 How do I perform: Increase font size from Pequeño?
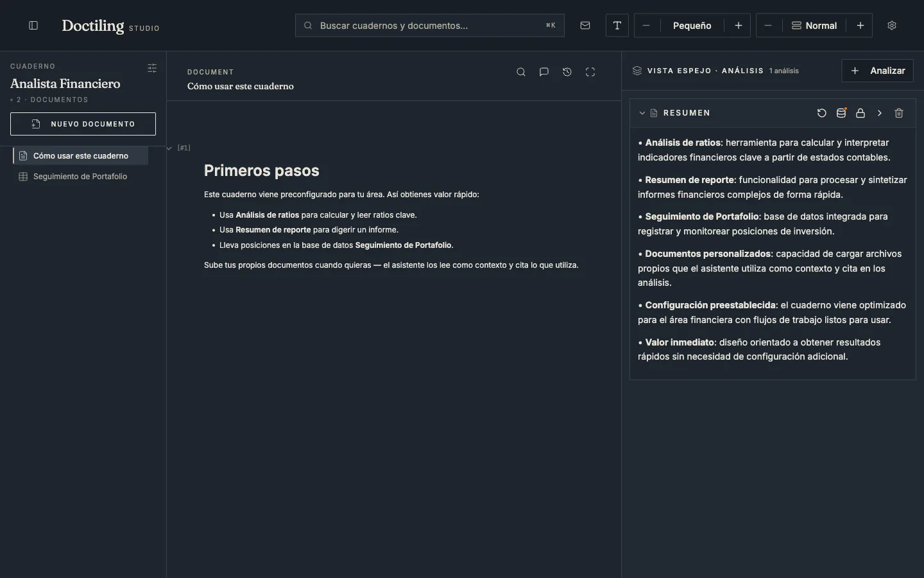pyautogui.click(x=739, y=26)
